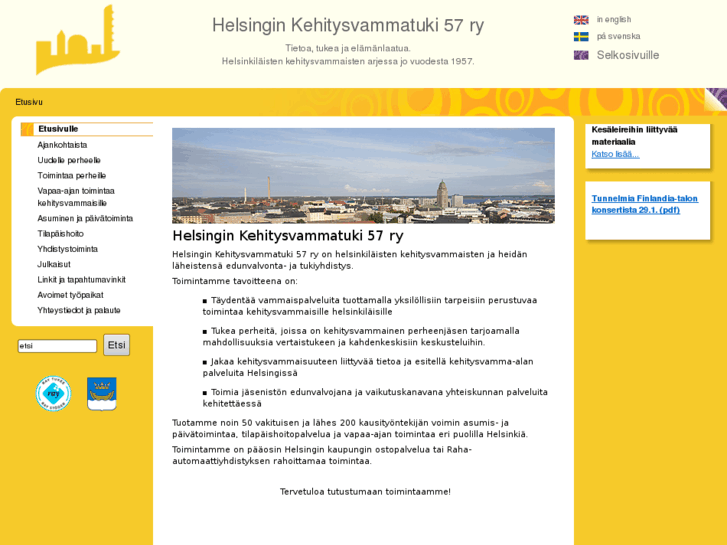Click the Swedish flag icon
The image size is (727, 545).
pyautogui.click(x=580, y=37)
